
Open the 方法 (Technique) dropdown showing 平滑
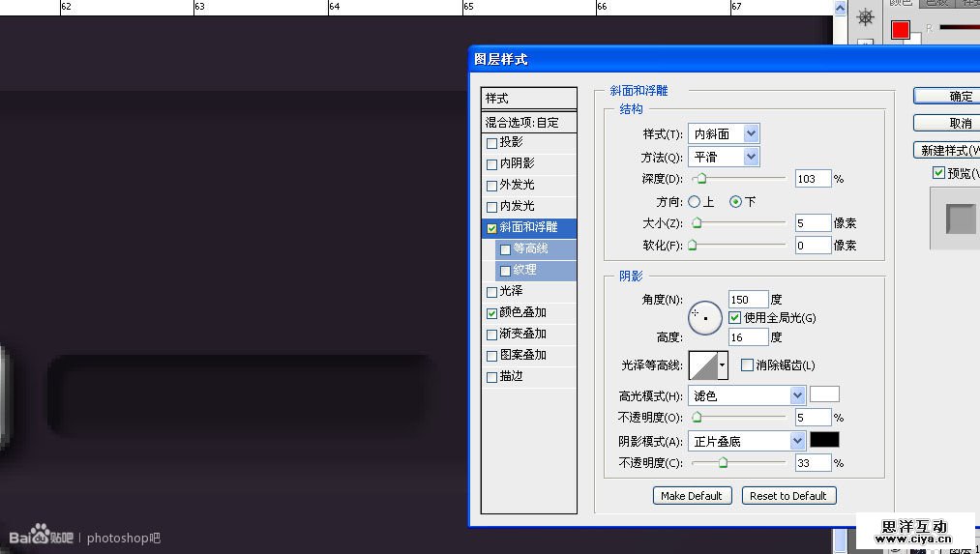(x=724, y=157)
